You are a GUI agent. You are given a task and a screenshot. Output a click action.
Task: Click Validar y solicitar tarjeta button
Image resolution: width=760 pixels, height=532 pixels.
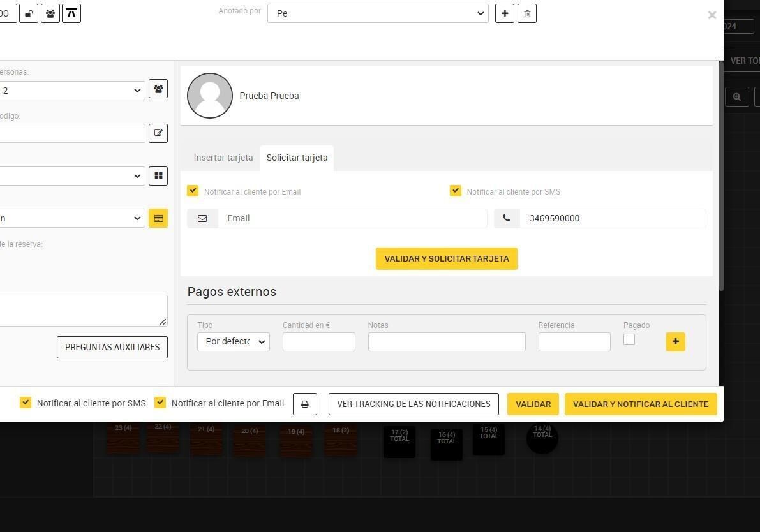click(447, 259)
